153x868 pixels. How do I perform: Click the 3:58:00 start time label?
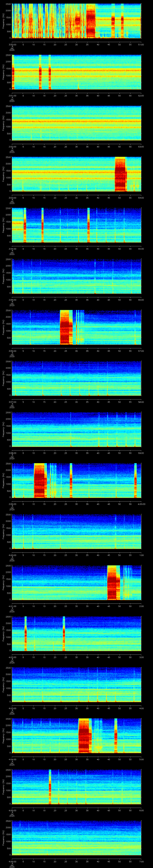(x=12, y=453)
